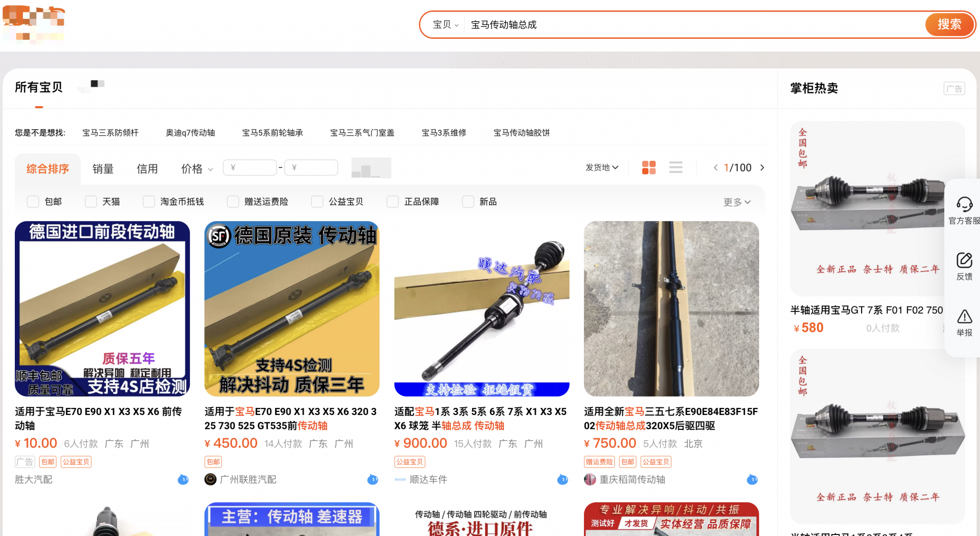Toggle the 正品保障 checkbox
The height and width of the screenshot is (536, 980).
[393, 202]
